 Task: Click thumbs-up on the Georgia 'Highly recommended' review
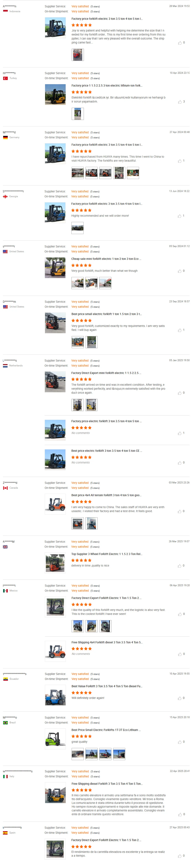(x=180, y=216)
